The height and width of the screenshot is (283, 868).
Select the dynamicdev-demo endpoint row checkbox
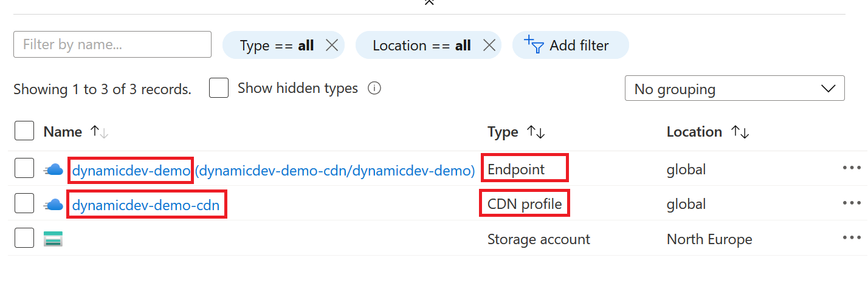(24, 169)
